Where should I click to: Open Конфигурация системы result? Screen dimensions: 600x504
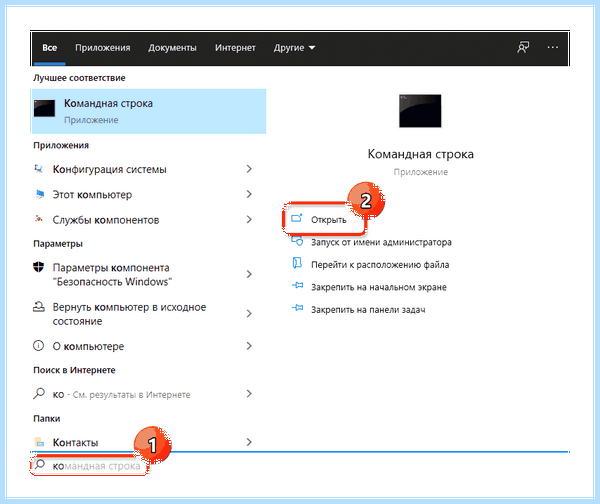point(109,169)
